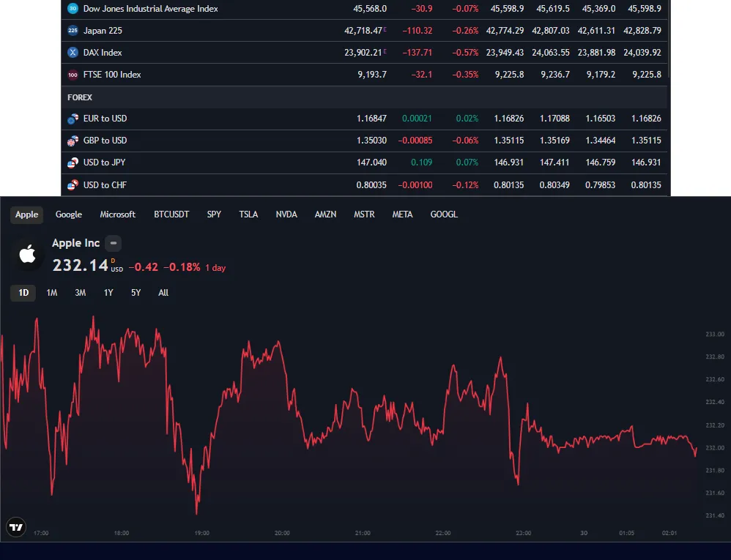Image resolution: width=731 pixels, height=560 pixels.
Task: Open the Apple Inc title link
Action: coord(75,243)
